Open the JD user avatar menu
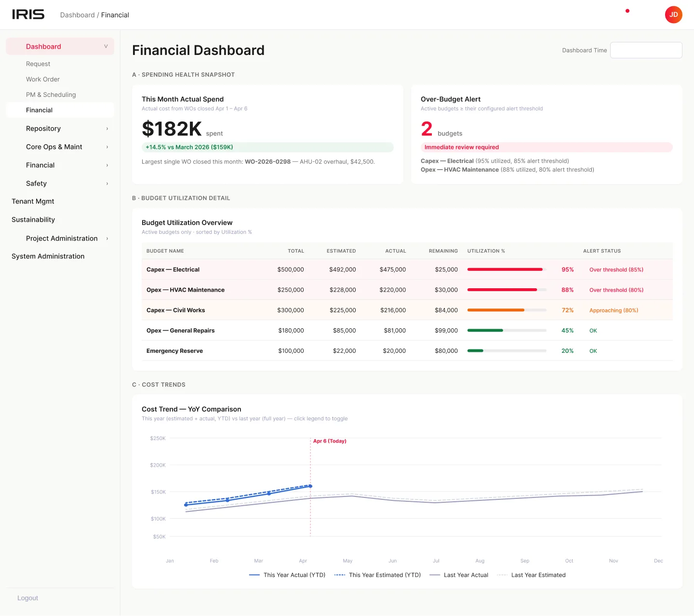The width and height of the screenshot is (694, 616). [673, 14]
